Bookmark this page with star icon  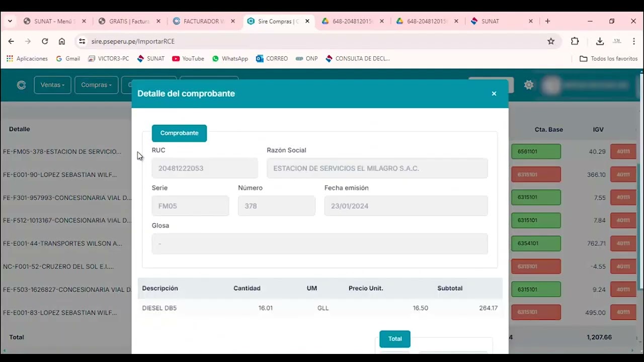pyautogui.click(x=551, y=41)
